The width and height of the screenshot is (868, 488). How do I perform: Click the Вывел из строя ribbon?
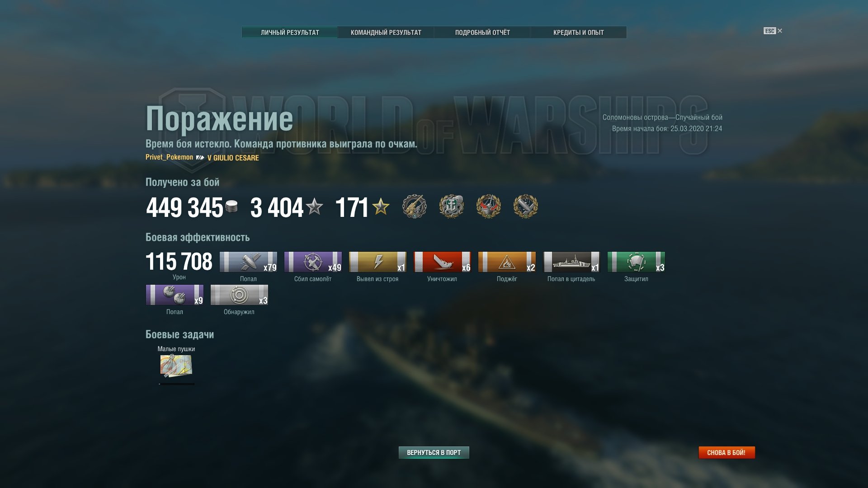coord(377,262)
